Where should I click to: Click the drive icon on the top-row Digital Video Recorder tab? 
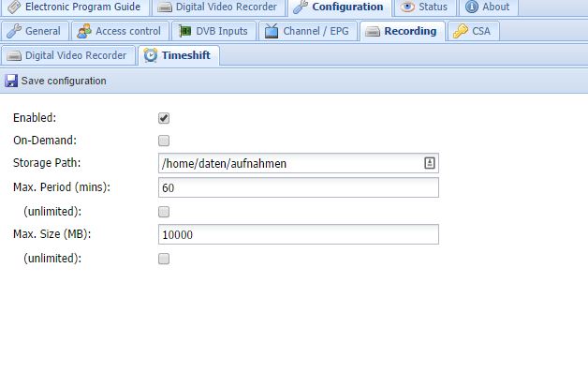165,7
